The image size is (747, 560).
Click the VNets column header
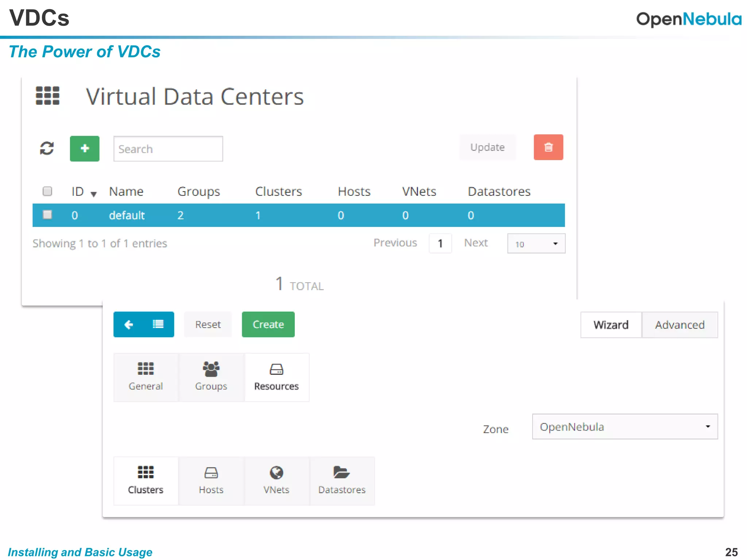[419, 191]
